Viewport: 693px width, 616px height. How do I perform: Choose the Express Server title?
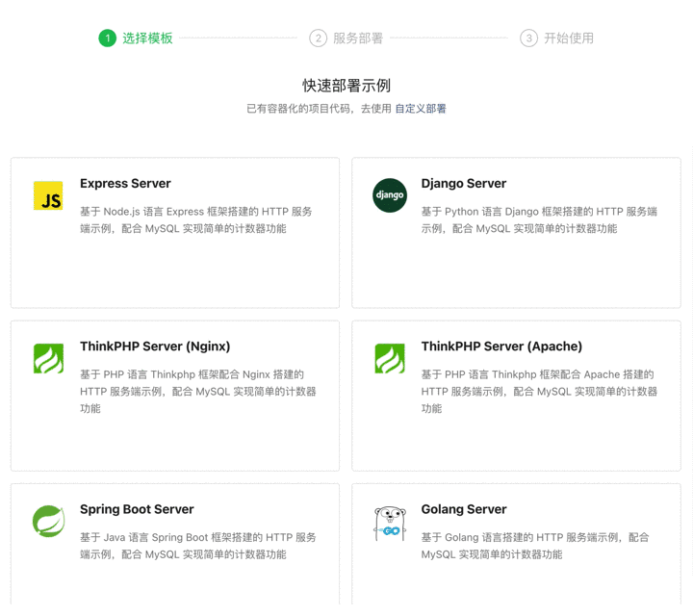coord(125,184)
